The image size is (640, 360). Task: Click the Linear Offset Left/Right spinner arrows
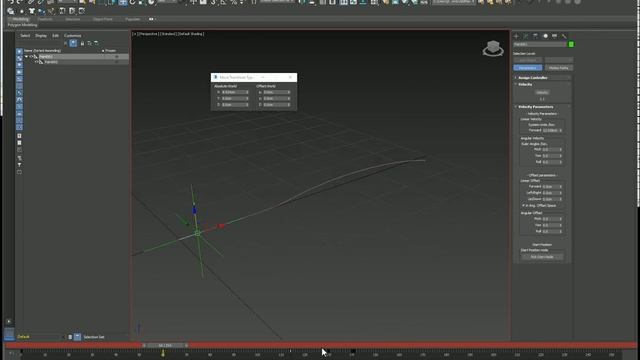tap(561, 193)
